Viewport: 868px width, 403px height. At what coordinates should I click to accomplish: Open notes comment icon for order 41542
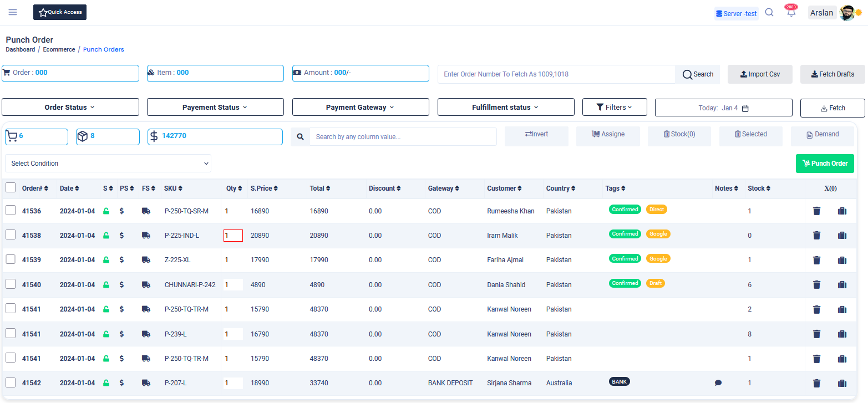tap(718, 383)
